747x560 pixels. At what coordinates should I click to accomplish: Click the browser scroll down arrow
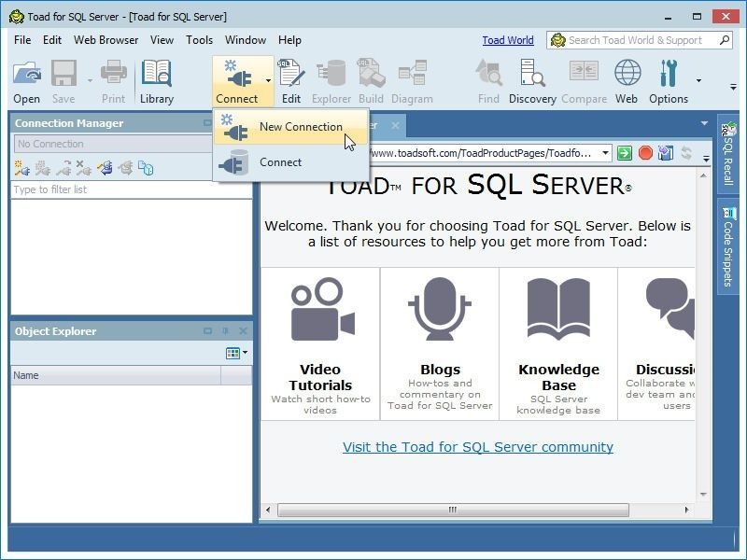click(x=703, y=495)
